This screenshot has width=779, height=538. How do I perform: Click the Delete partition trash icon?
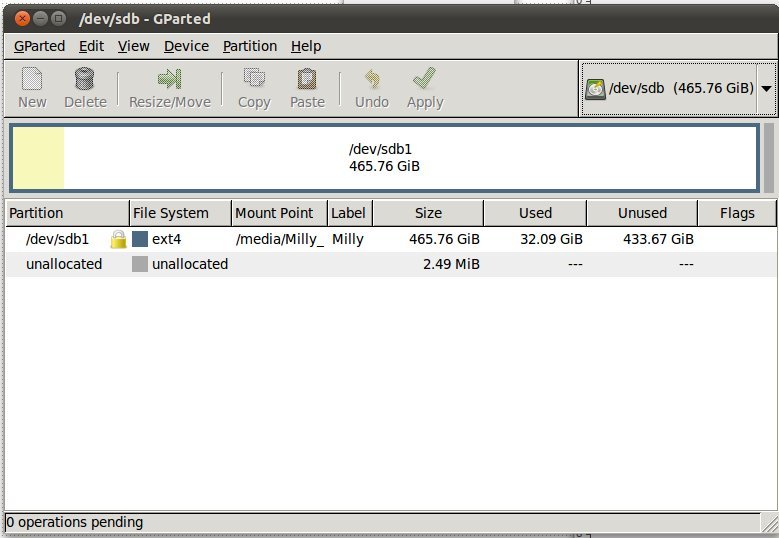[84, 79]
